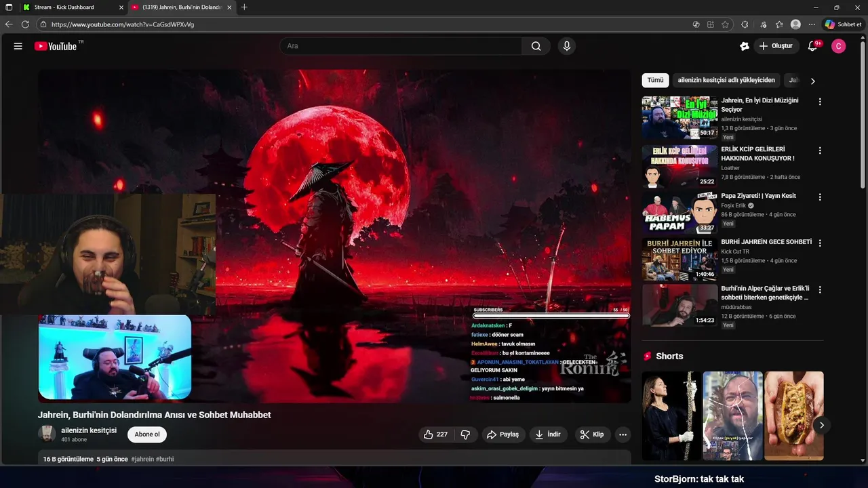868x488 pixels.
Task: Click the sparkle icon left of Oluştur
Action: [745, 46]
